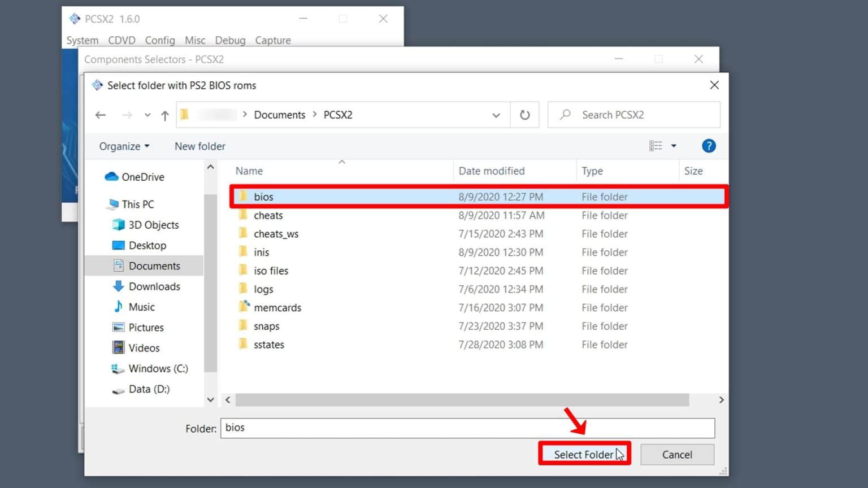Screen dimensions: 868x488
Task: Open the Config menu in PCSX2
Action: coord(160,40)
